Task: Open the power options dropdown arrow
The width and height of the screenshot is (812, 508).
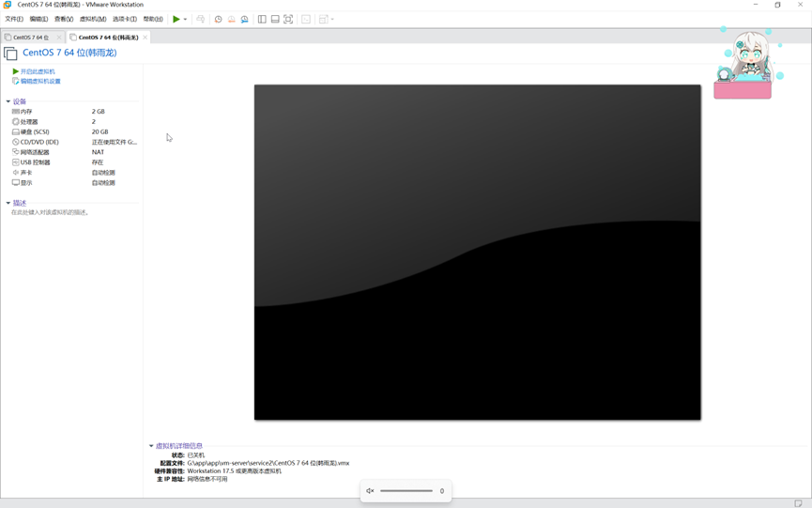Action: [x=185, y=19]
